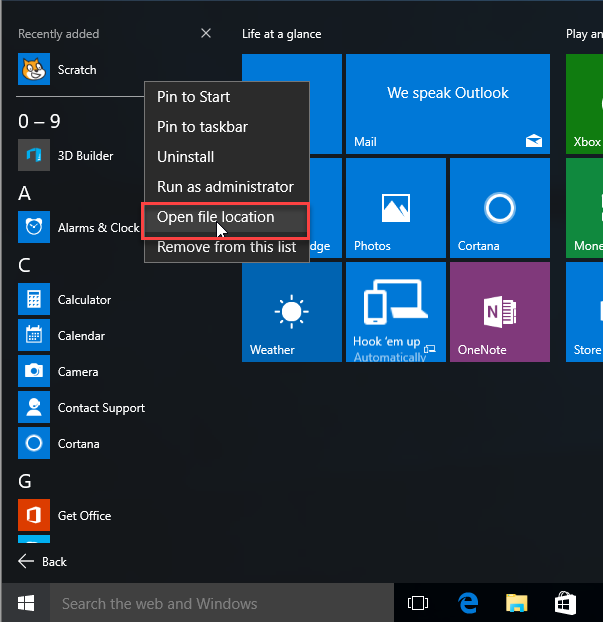The image size is (603, 622).
Task: Click the letter A section header
Action: (24, 193)
